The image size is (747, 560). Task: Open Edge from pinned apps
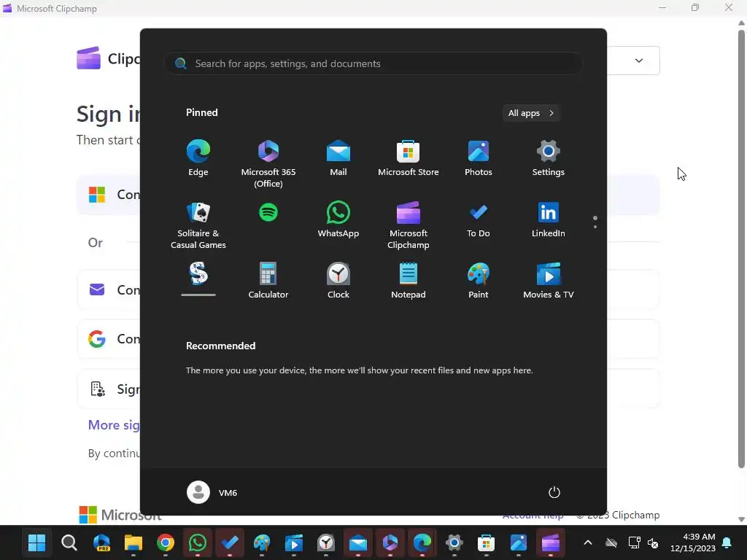[x=198, y=158]
